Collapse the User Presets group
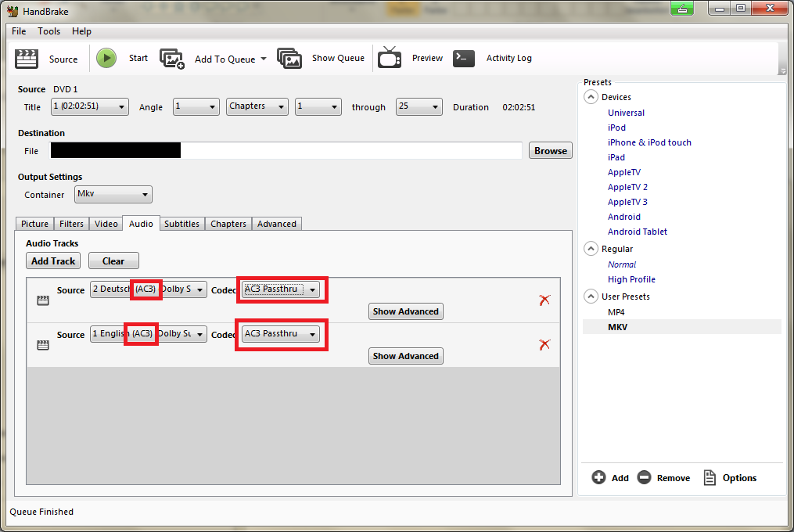 click(591, 297)
